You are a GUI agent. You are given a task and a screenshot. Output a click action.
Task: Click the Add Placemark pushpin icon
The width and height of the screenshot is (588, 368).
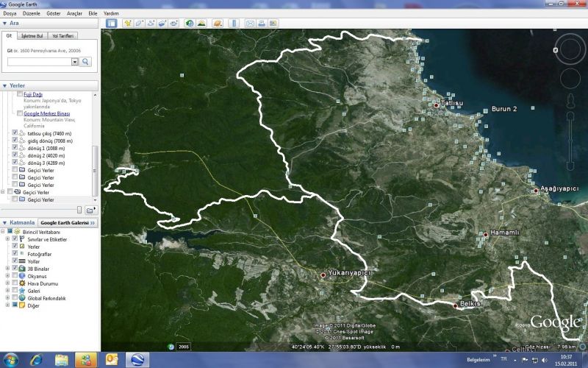[128, 23]
